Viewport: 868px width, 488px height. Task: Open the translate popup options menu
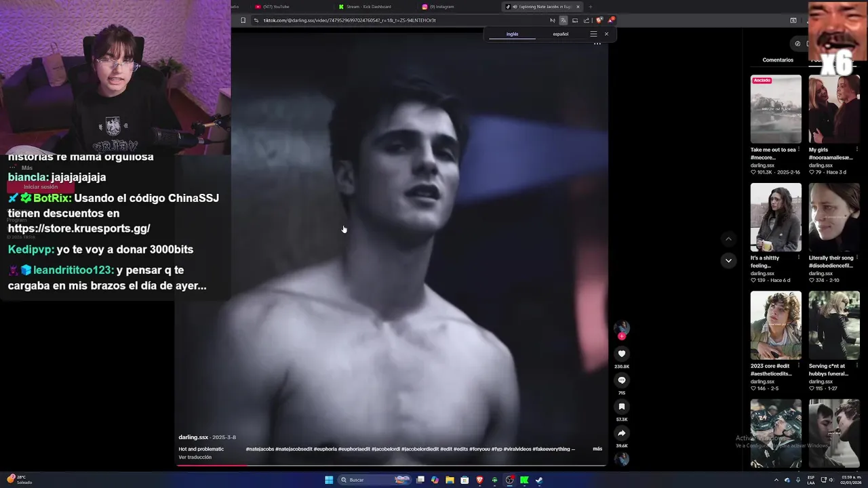(593, 34)
